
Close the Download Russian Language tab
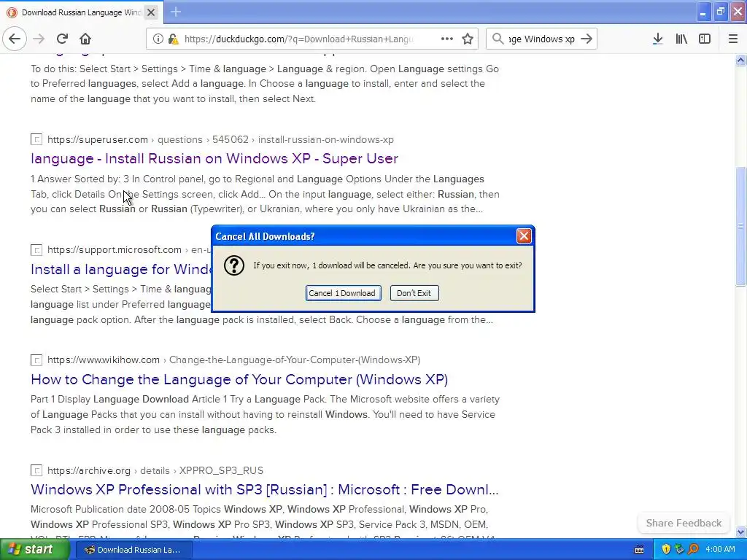pyautogui.click(x=151, y=12)
